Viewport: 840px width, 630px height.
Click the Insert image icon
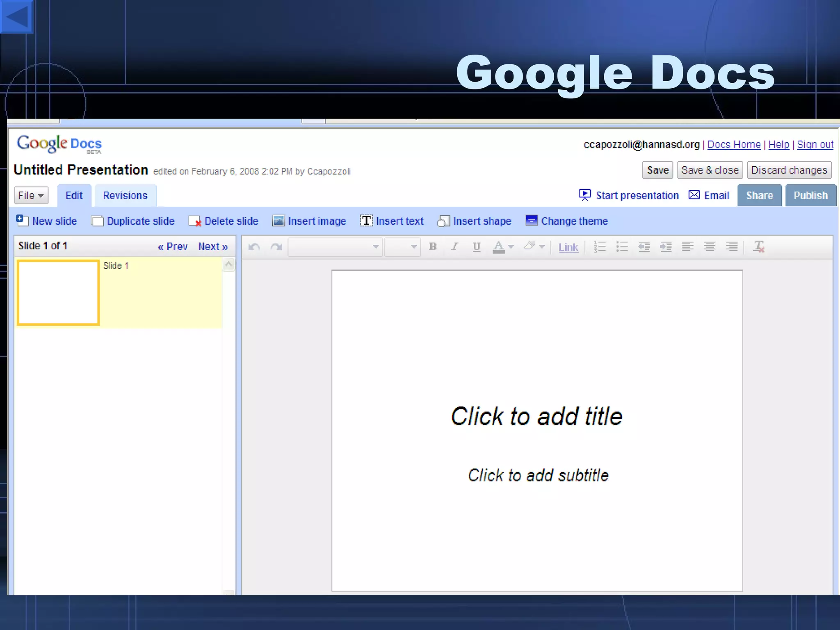pyautogui.click(x=278, y=221)
